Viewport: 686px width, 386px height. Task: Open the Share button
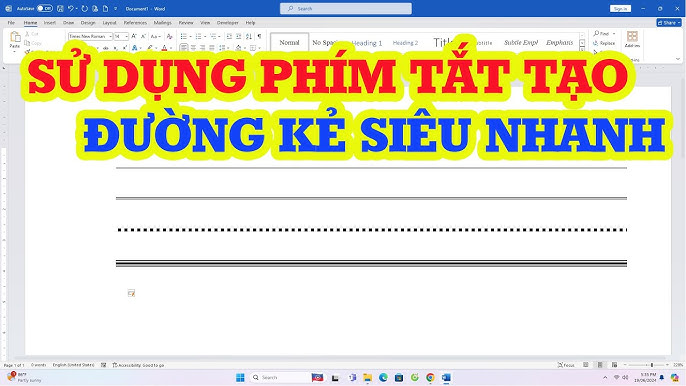[669, 22]
